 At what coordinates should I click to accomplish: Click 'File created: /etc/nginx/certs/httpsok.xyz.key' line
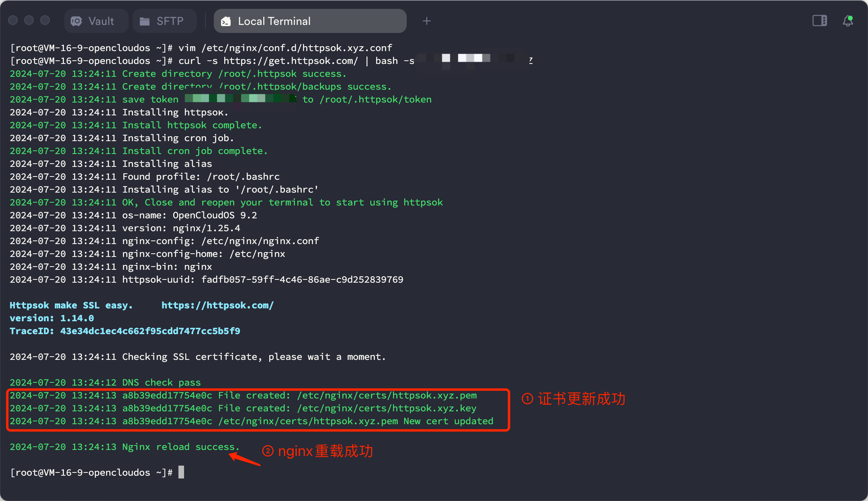click(x=243, y=408)
